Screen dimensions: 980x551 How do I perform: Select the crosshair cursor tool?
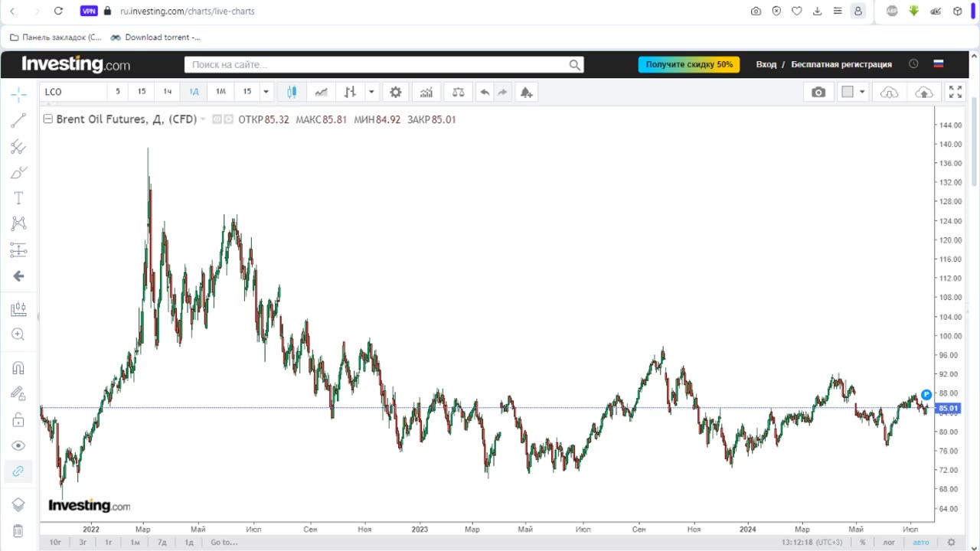pos(18,95)
